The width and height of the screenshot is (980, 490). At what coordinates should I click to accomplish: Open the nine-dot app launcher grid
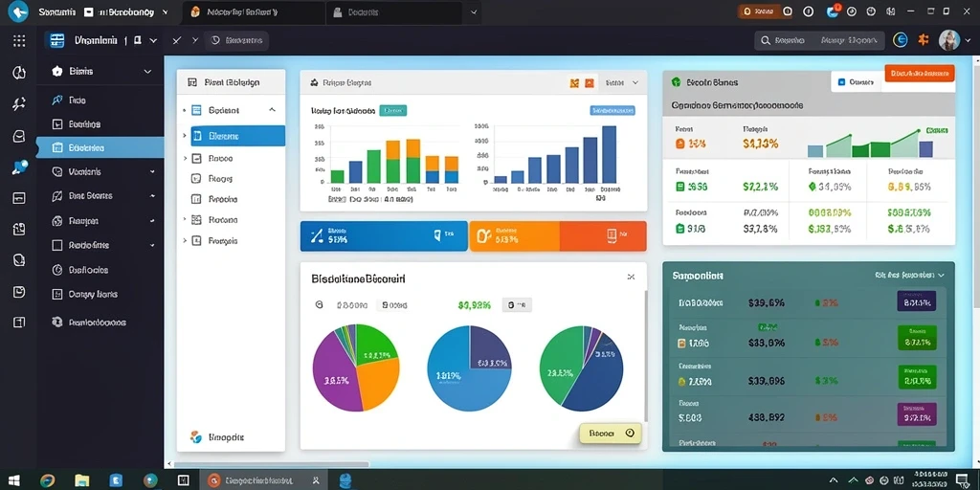click(19, 41)
